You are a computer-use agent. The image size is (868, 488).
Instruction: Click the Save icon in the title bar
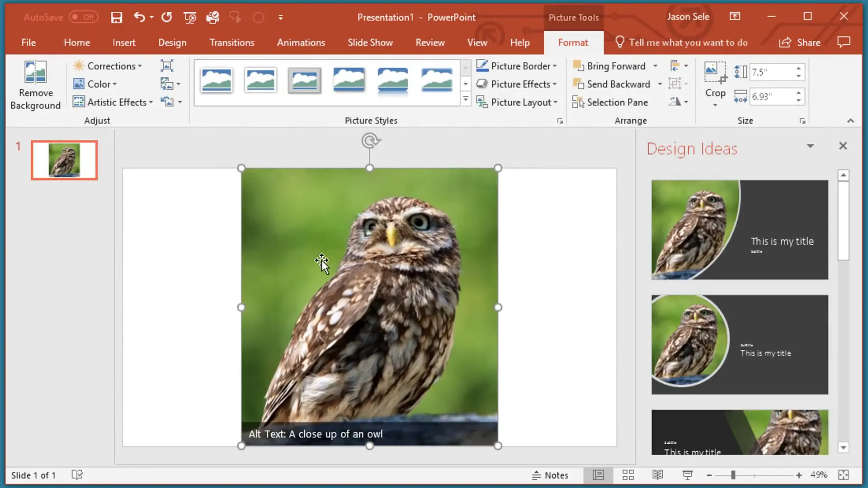tap(117, 18)
